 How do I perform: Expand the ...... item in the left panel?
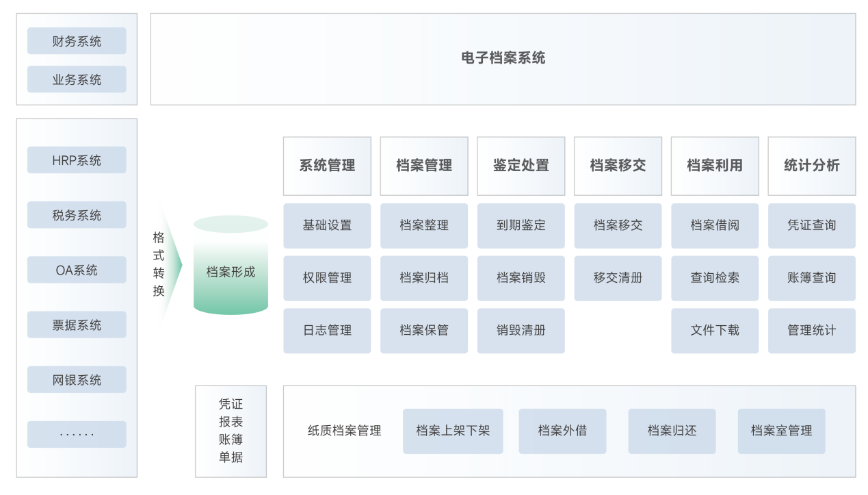pyautogui.click(x=77, y=433)
